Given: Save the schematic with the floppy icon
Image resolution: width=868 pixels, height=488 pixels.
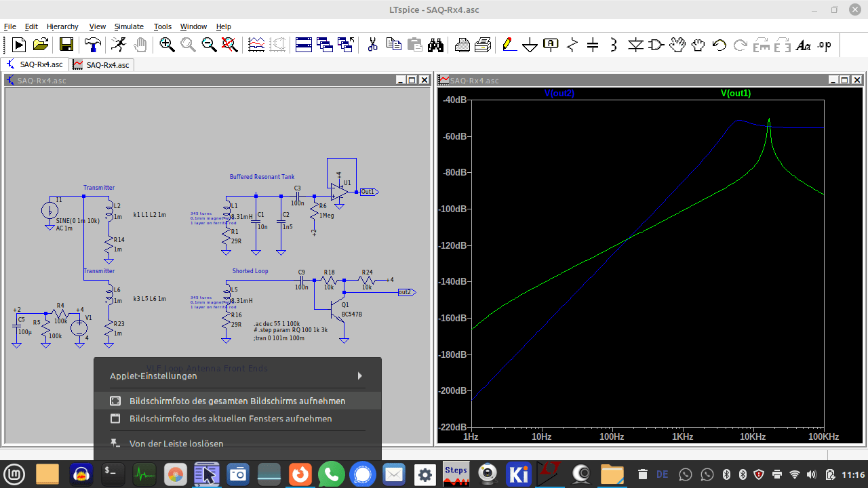Looking at the screenshot, I should tap(66, 45).
